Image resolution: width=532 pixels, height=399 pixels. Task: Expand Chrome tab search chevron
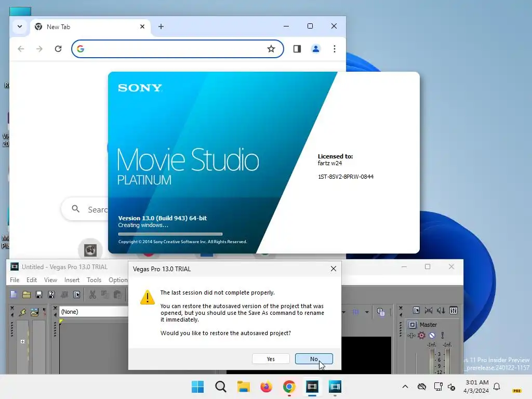[x=20, y=26]
